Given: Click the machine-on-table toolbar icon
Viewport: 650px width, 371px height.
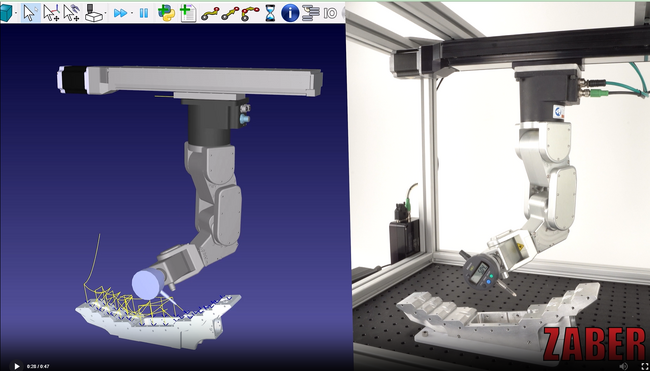Looking at the screenshot, I should 93,13.
